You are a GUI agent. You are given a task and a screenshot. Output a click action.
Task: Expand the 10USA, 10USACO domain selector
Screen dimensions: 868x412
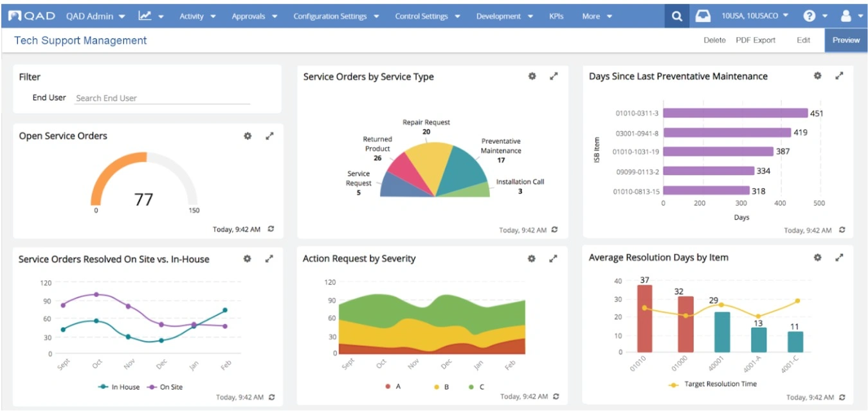pos(755,17)
